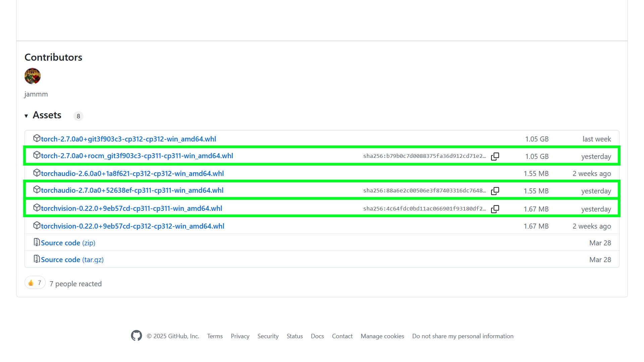
Task: Click sha256:88a6e2c00506e3f hash text
Action: click(x=424, y=190)
